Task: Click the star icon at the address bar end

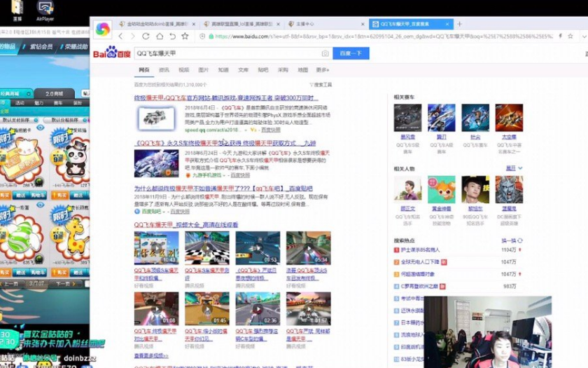Action: [x=570, y=36]
